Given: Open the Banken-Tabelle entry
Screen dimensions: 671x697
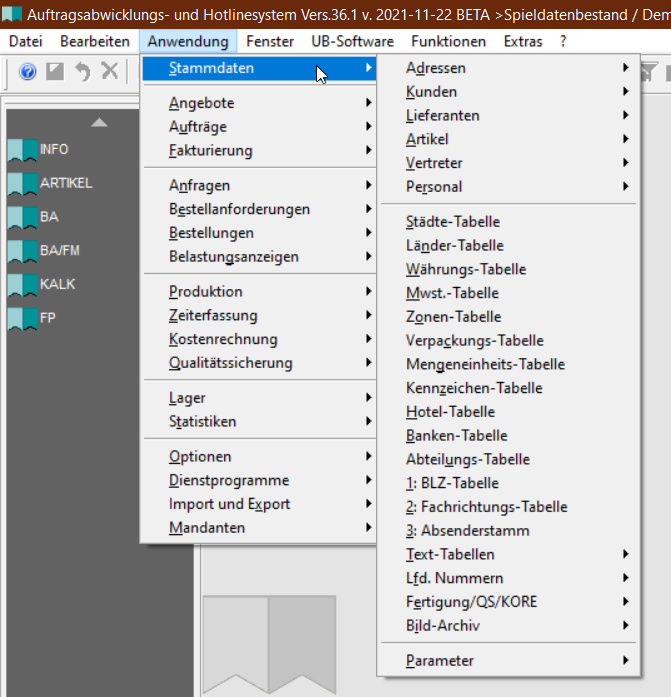Looking at the screenshot, I should [x=456, y=436].
